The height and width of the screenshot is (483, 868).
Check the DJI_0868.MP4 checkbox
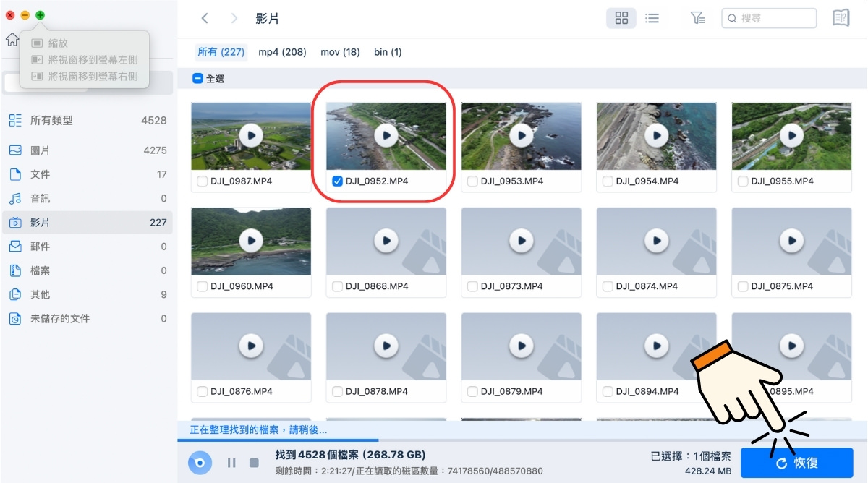(337, 286)
